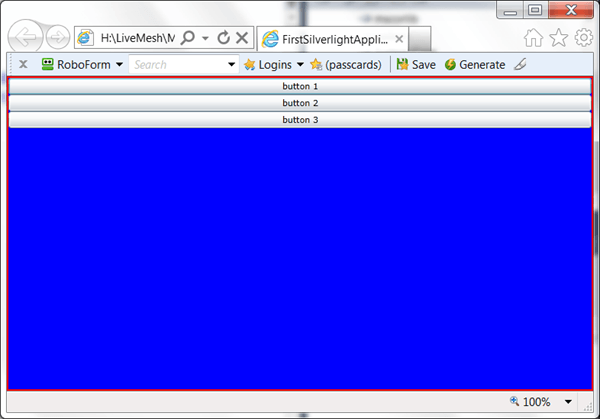
Task: Close the RoboForm toolbar
Action: [x=23, y=64]
